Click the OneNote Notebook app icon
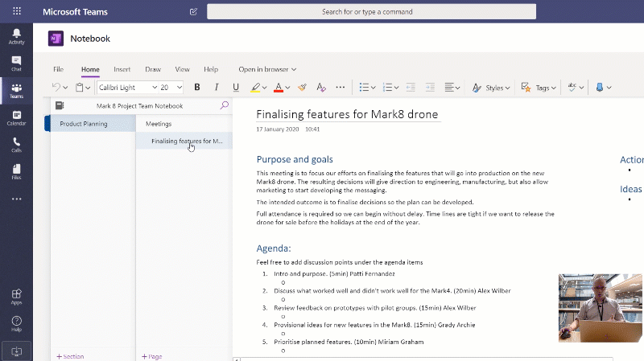The image size is (644, 361). click(56, 39)
